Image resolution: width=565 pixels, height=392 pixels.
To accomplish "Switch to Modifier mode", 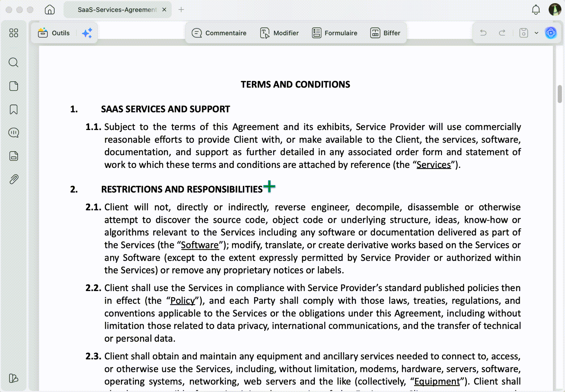I will (279, 33).
